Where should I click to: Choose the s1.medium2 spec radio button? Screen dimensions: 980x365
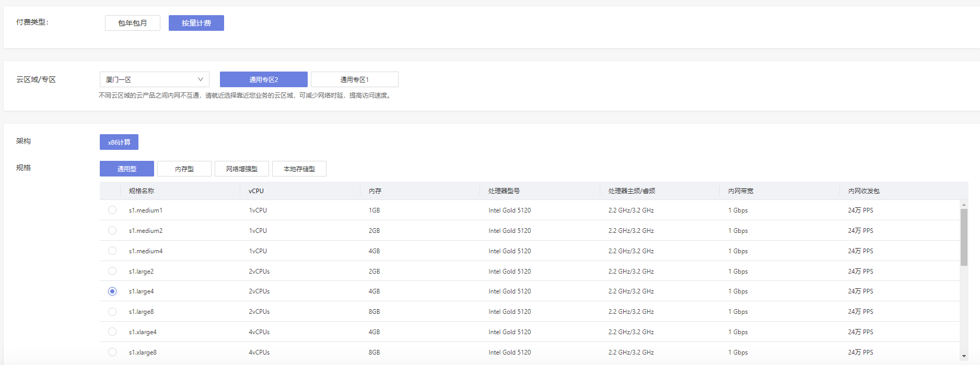[112, 230]
